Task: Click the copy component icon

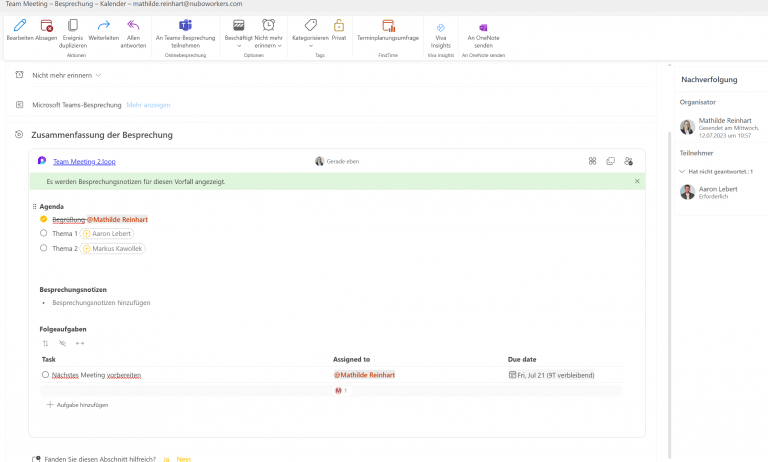Action: [610, 161]
